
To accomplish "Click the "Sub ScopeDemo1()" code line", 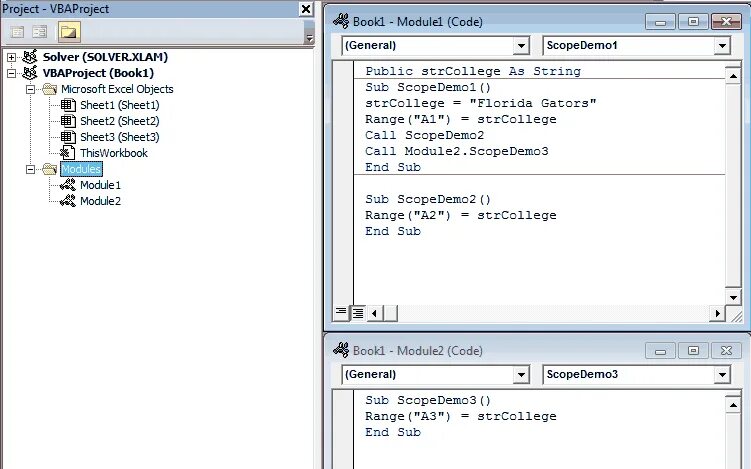I will pyautogui.click(x=428, y=87).
